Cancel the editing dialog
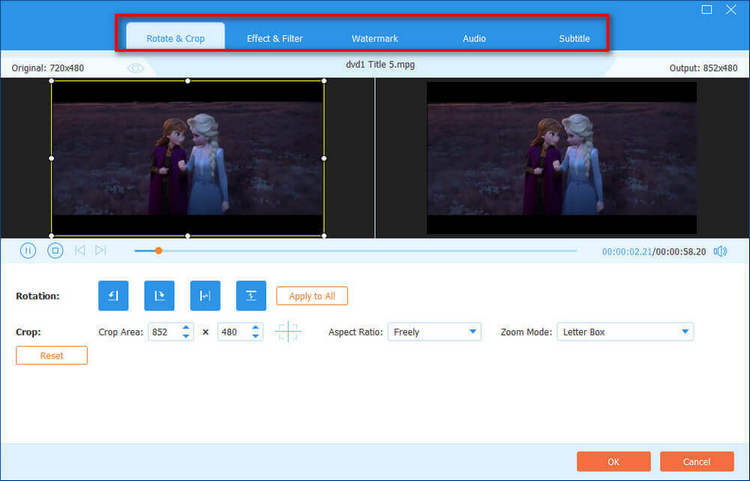This screenshot has height=481, width=750. pyautogui.click(x=697, y=461)
